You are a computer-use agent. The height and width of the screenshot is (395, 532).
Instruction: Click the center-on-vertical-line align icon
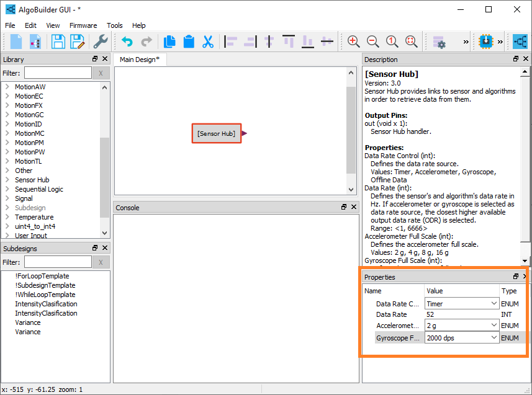(x=269, y=42)
